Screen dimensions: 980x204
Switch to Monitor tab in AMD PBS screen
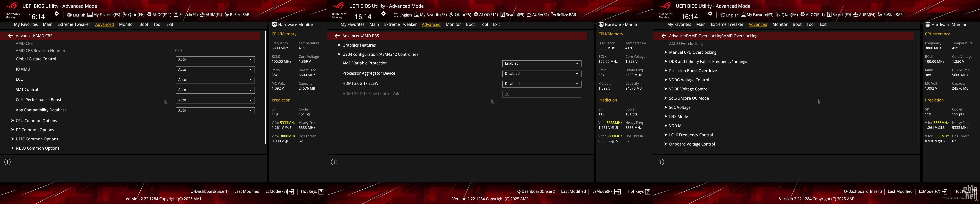pos(453,24)
